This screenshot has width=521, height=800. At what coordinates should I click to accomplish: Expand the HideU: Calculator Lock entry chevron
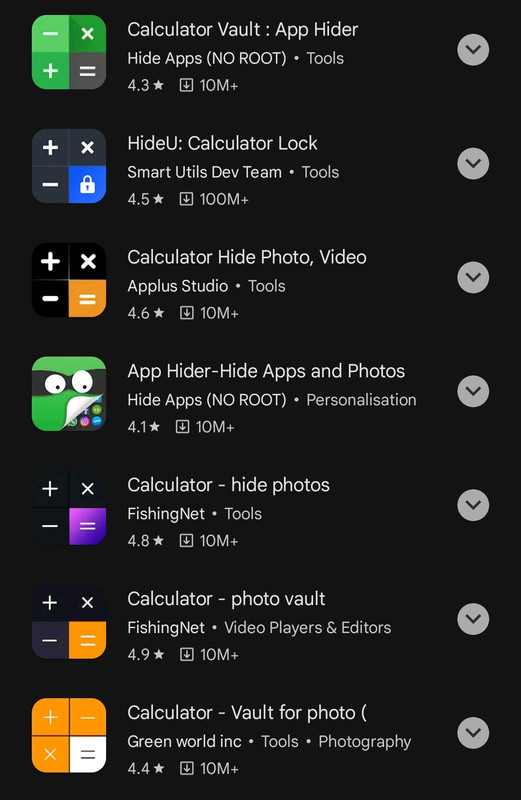pyautogui.click(x=473, y=163)
